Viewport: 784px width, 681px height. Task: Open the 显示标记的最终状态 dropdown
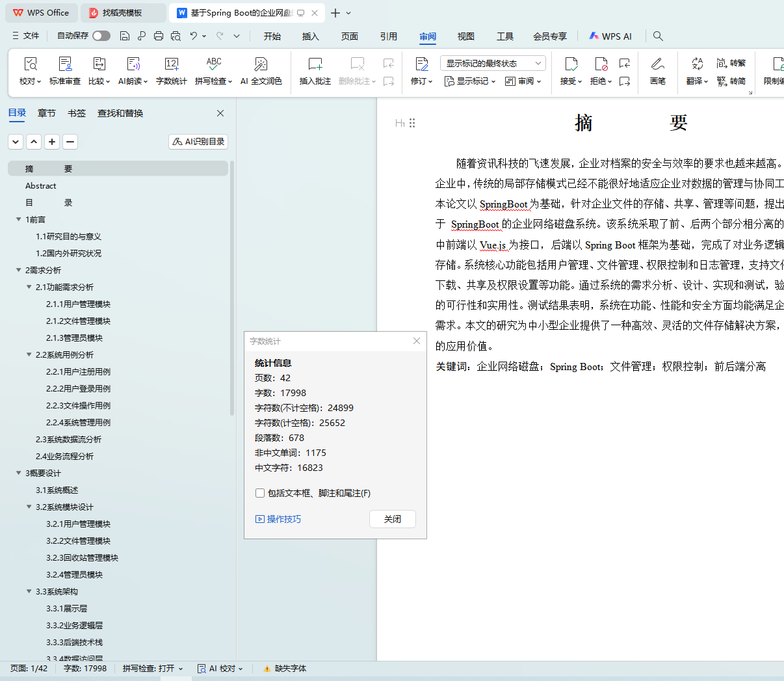pyautogui.click(x=492, y=63)
